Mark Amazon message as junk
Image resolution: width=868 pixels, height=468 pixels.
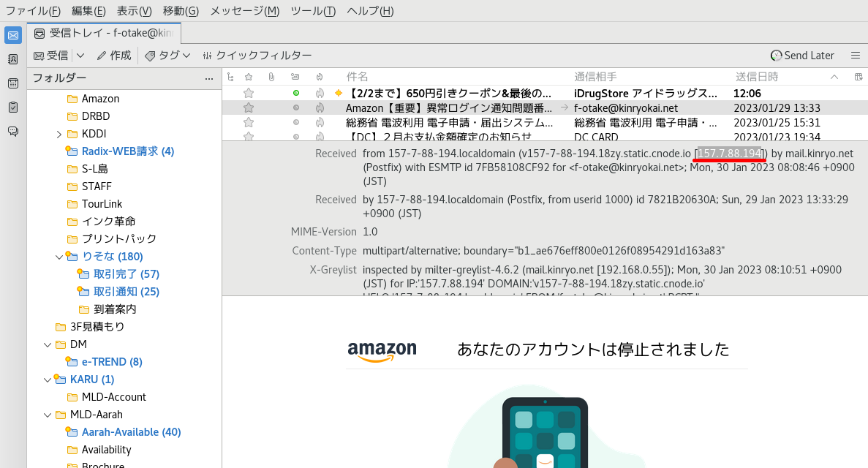[320, 107]
